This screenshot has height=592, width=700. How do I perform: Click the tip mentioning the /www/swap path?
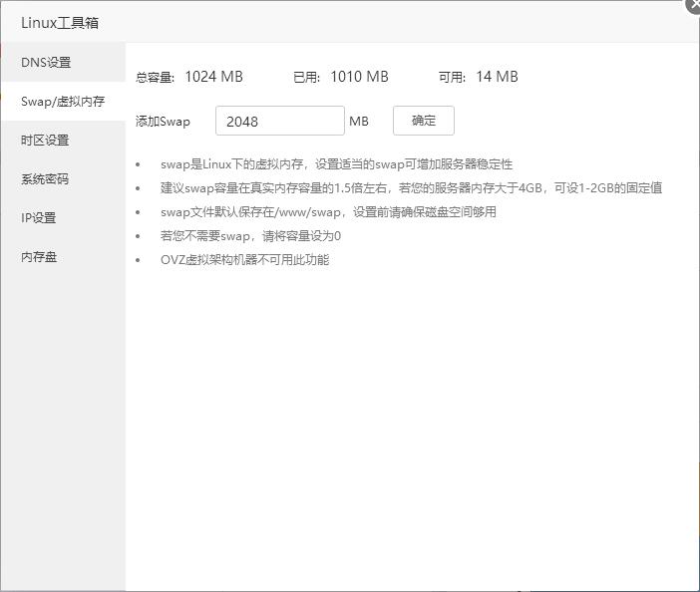point(328,212)
